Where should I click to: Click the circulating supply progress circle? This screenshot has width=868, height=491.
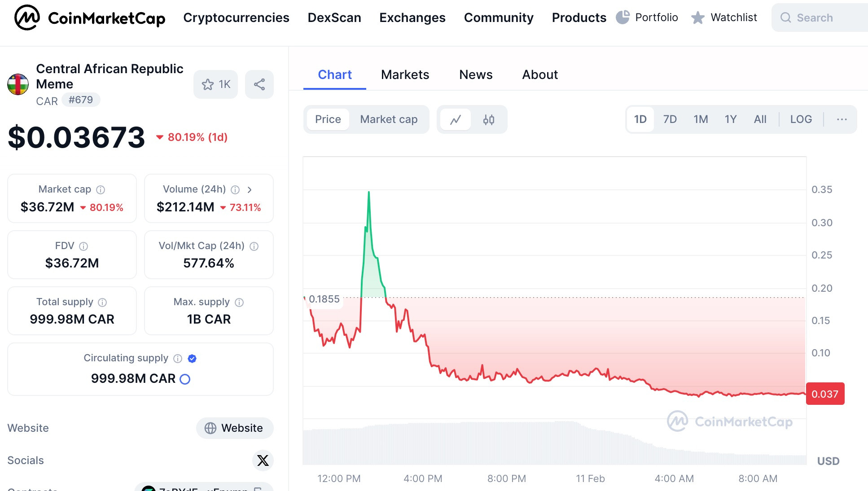click(185, 379)
